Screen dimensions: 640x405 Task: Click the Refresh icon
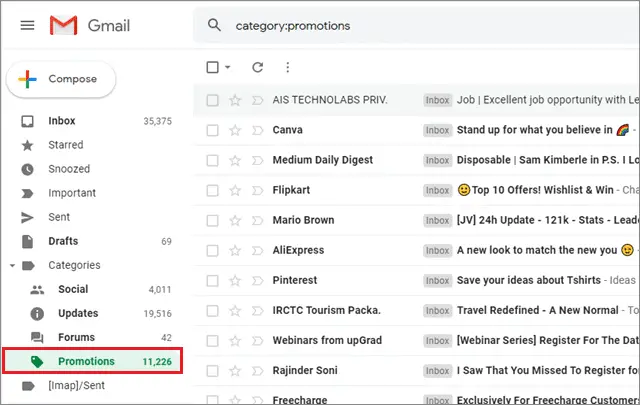(258, 67)
